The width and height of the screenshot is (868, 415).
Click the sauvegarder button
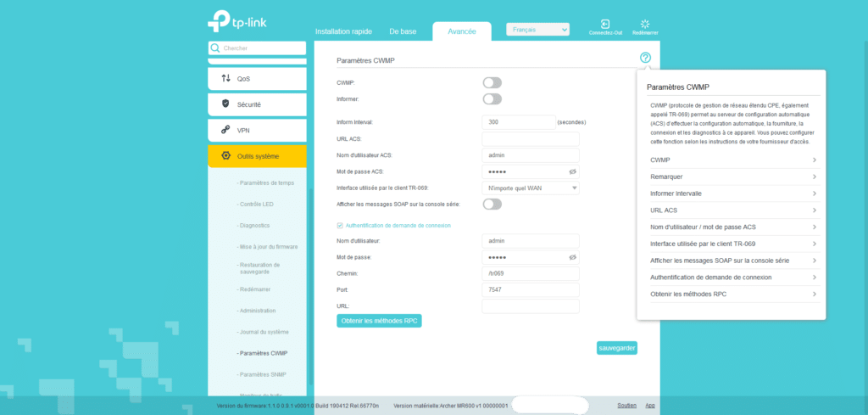(616, 348)
